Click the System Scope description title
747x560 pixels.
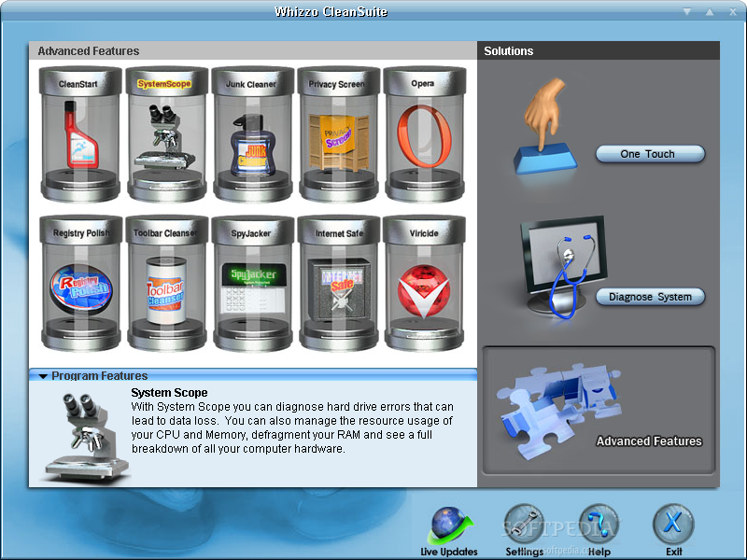pos(169,392)
